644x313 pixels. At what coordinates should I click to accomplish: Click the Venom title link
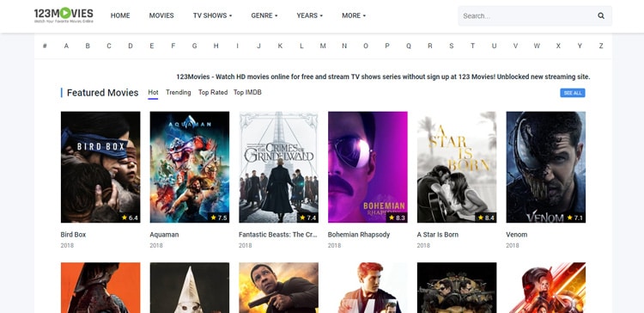coord(517,235)
